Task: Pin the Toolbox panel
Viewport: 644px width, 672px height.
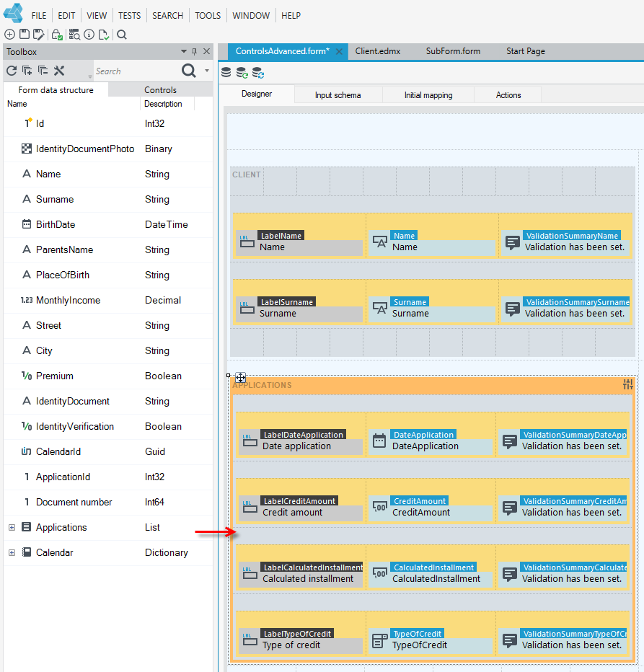Action: (194, 51)
